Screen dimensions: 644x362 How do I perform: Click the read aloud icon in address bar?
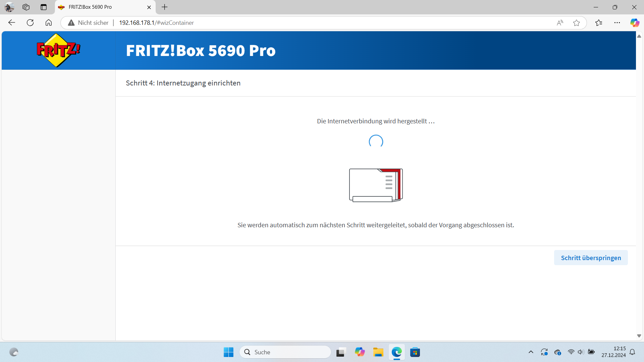pos(560,22)
